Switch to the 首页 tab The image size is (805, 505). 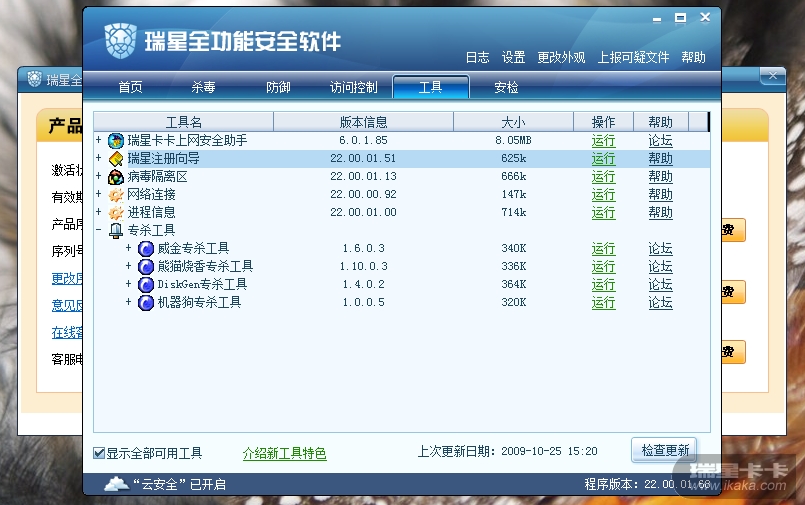click(130, 87)
